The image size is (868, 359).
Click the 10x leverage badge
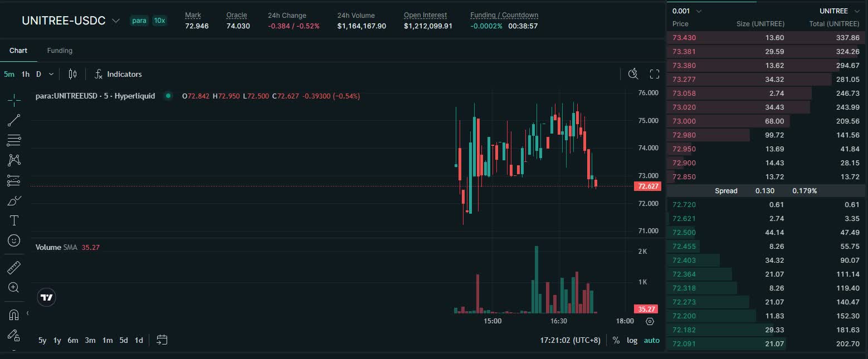(x=159, y=21)
